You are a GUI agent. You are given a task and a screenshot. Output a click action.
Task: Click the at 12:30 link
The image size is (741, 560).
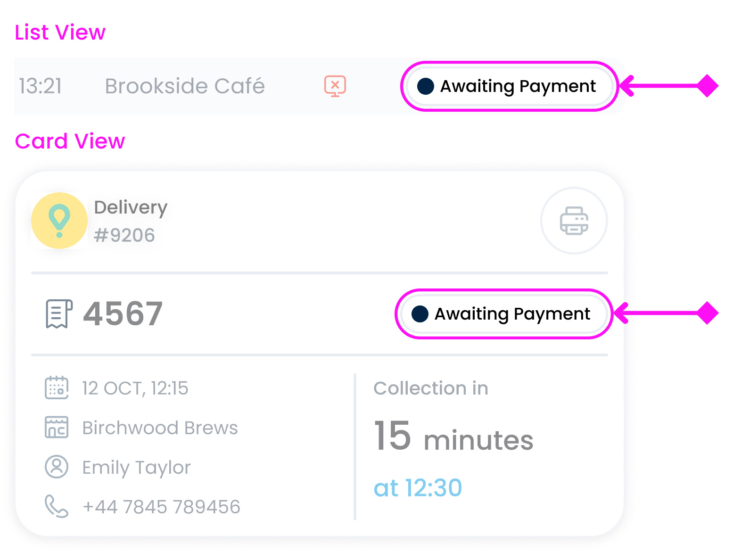click(x=418, y=488)
